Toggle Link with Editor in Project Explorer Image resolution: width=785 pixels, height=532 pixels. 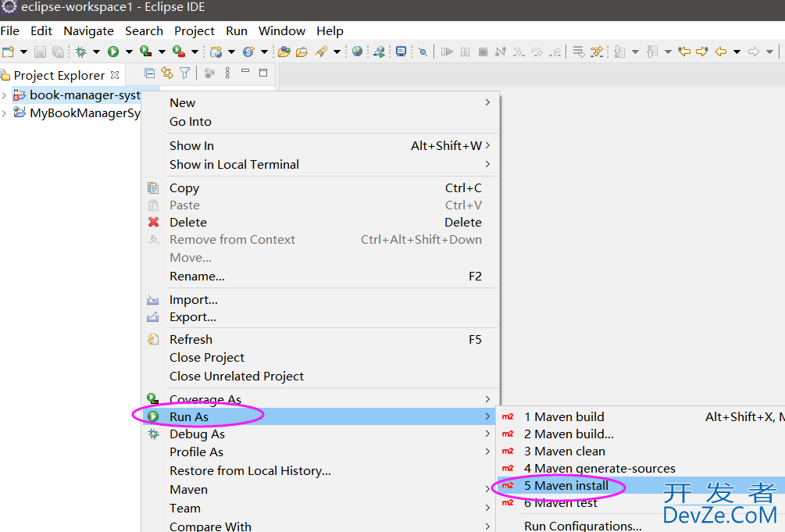166,73
